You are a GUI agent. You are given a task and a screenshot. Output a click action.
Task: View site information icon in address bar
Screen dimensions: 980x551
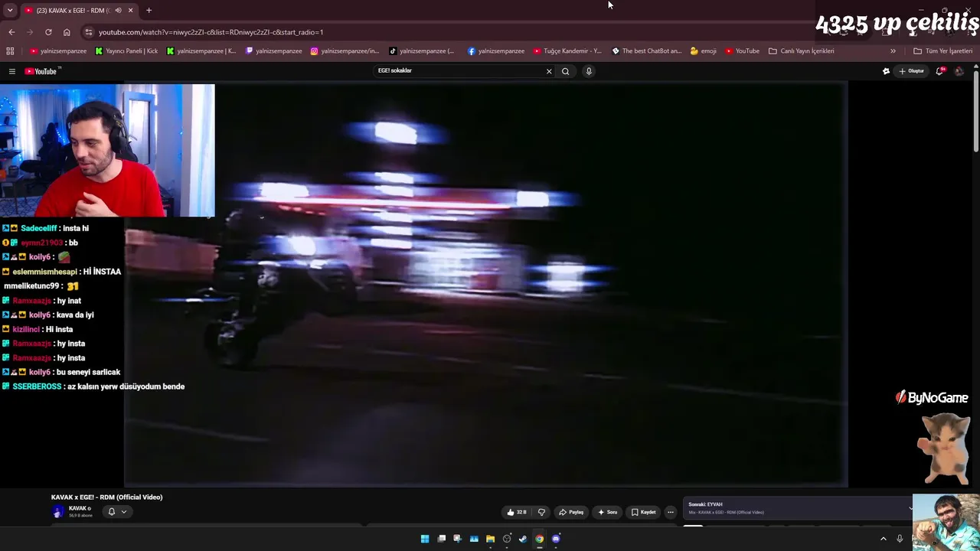[89, 32]
